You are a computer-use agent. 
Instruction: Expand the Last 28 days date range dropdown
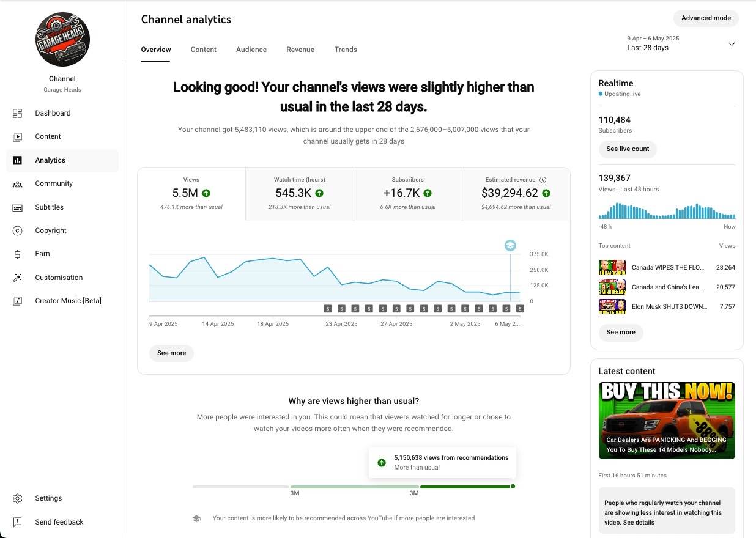click(x=681, y=43)
